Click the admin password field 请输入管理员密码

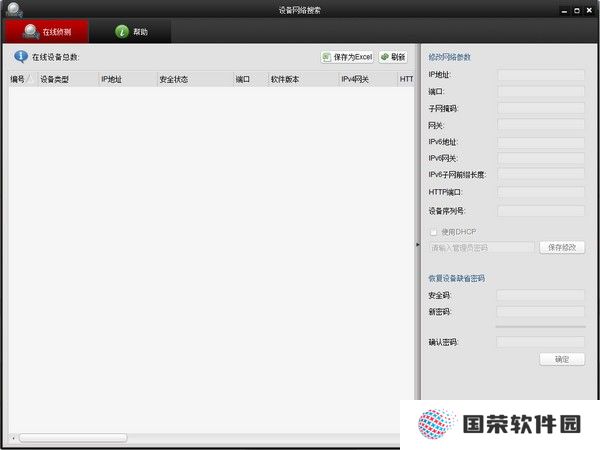point(481,248)
